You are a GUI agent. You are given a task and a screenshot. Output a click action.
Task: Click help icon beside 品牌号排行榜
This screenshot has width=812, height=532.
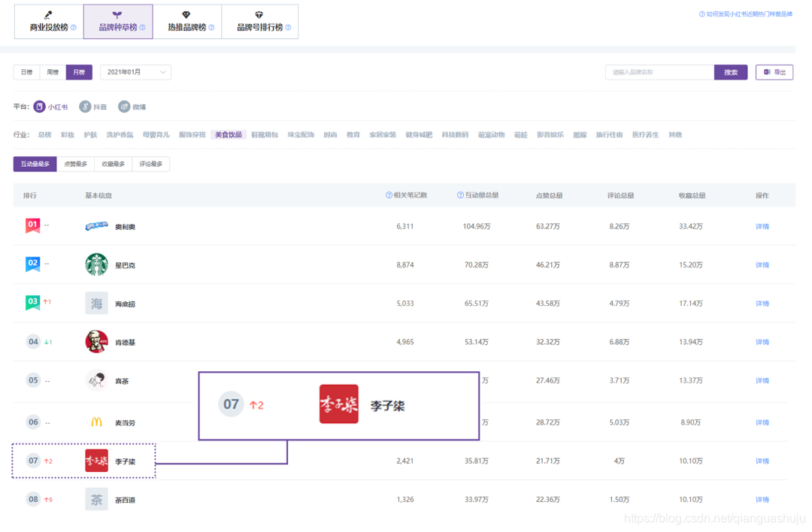click(x=288, y=28)
